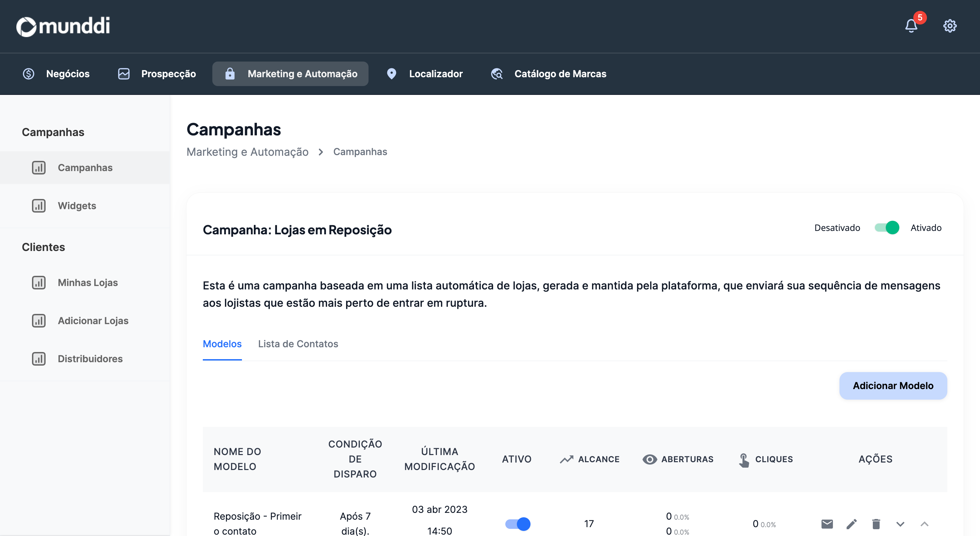
Task: Move model up with chevron-up arrow
Action: pyautogui.click(x=925, y=524)
